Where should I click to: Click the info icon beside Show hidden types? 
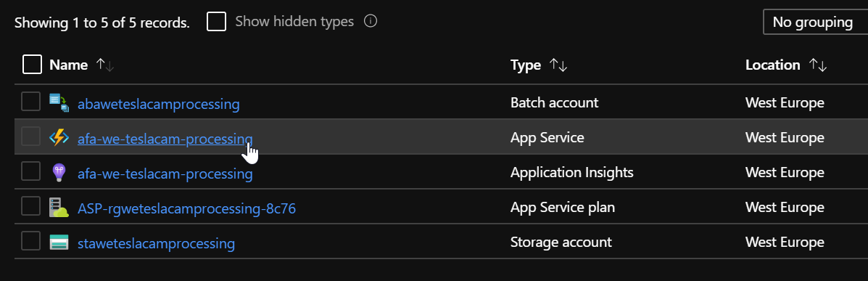pyautogui.click(x=371, y=22)
